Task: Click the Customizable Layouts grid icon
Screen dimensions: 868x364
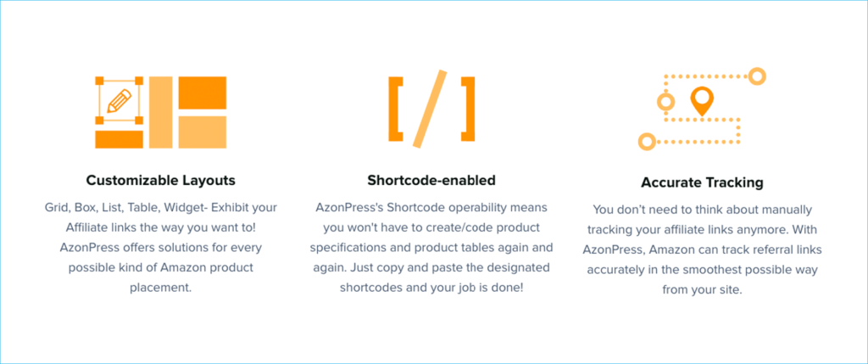Action: pos(160,113)
